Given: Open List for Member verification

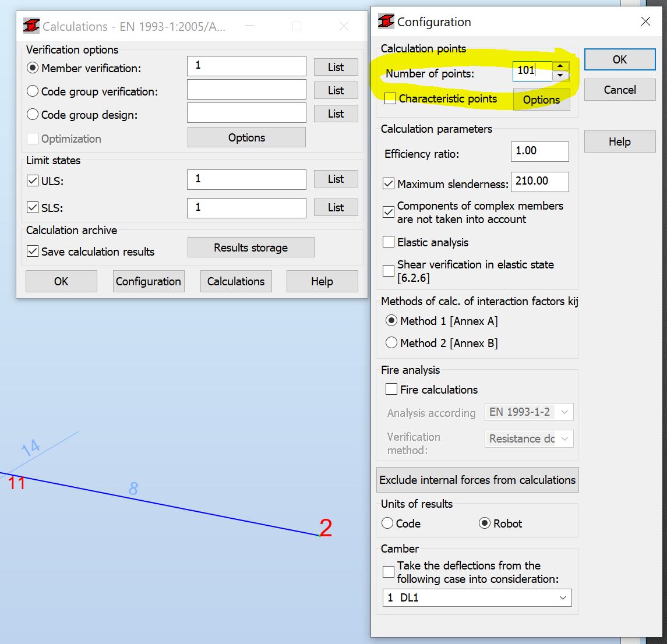Looking at the screenshot, I should tap(336, 67).
